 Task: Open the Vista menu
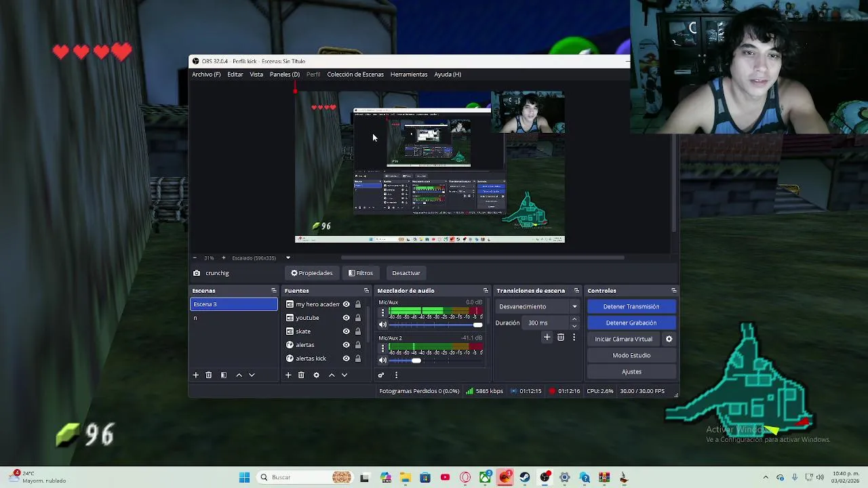click(x=256, y=75)
